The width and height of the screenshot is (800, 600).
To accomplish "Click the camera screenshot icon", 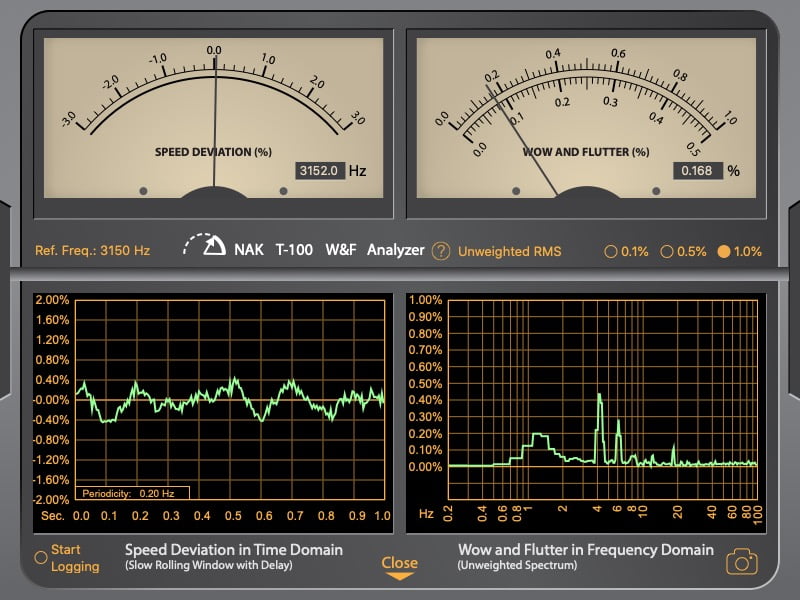I will click(742, 562).
